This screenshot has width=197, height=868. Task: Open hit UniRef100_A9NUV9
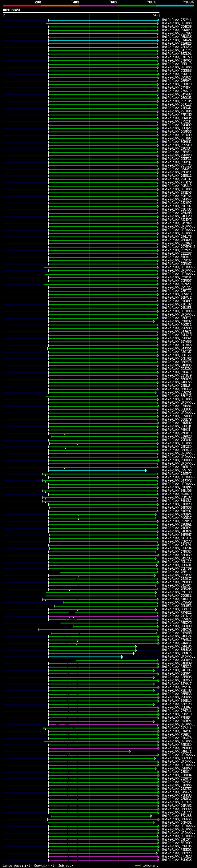click(x=177, y=30)
